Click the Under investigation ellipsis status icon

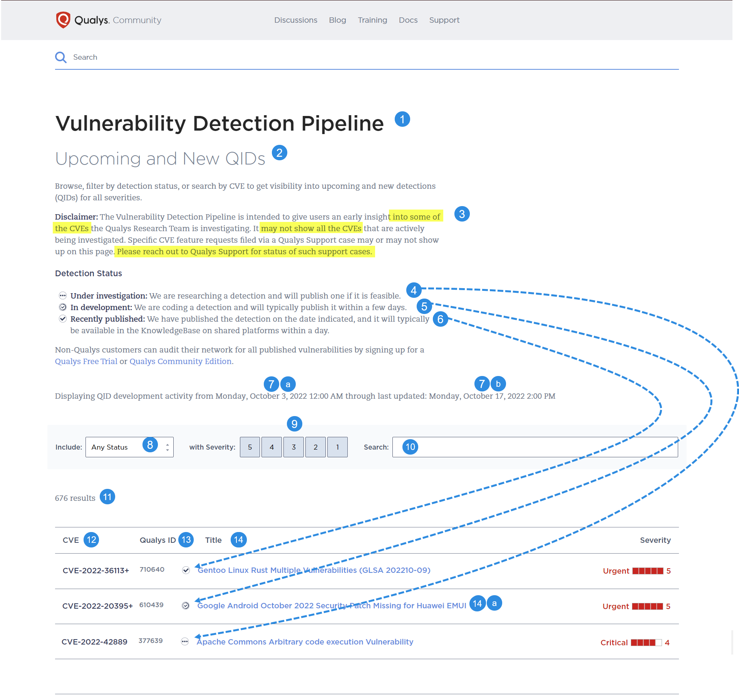(63, 296)
